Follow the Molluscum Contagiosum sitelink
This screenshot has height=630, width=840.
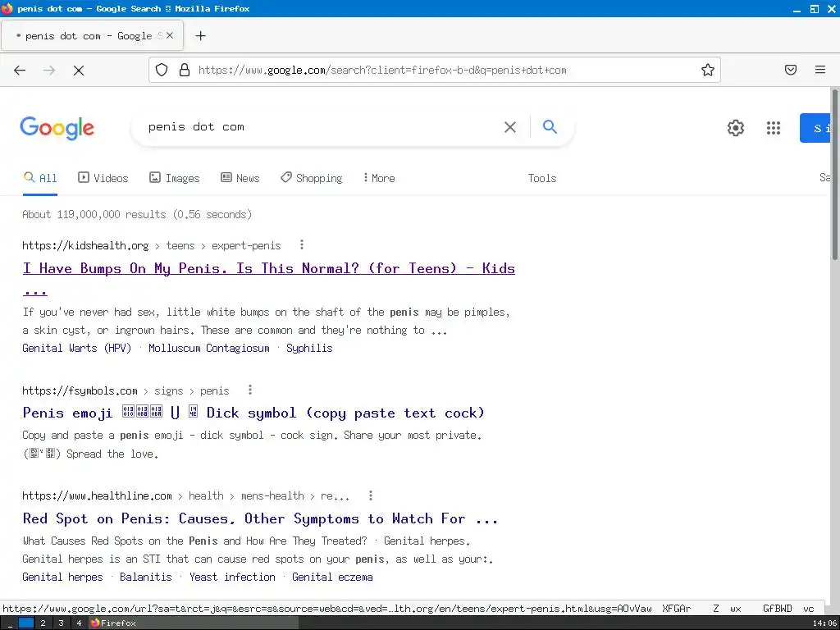pyautogui.click(x=209, y=348)
